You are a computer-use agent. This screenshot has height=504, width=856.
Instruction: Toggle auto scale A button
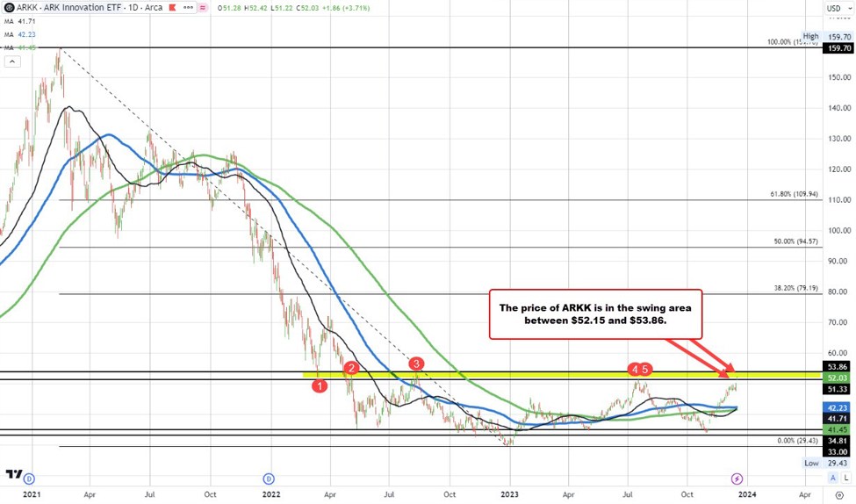[x=832, y=478]
